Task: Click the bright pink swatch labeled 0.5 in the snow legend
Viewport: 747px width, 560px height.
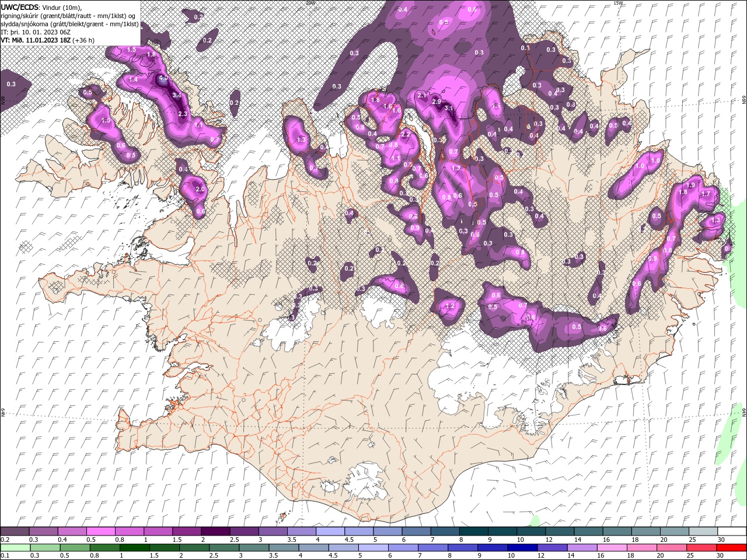Action: (100, 531)
